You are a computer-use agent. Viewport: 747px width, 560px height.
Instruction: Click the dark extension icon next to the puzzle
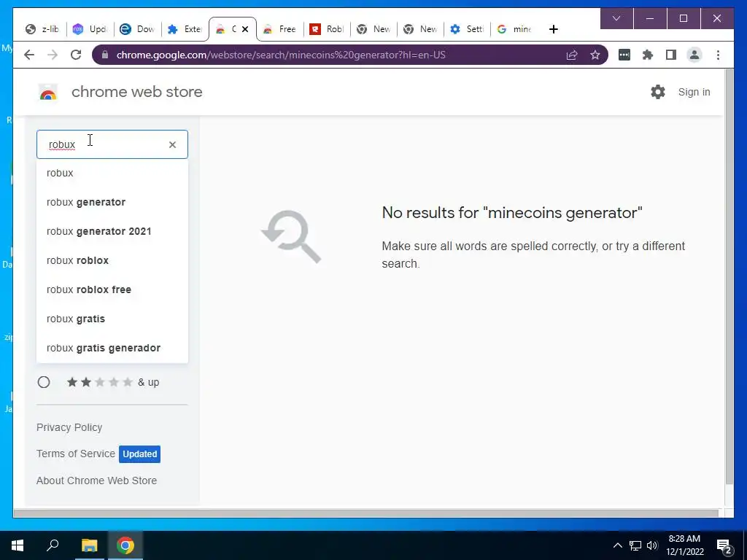click(624, 55)
